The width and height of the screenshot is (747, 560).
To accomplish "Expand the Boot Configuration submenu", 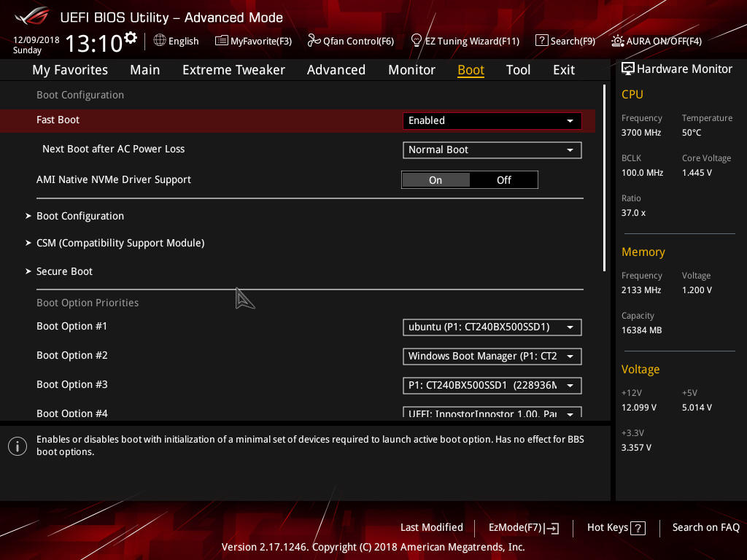I will point(80,216).
